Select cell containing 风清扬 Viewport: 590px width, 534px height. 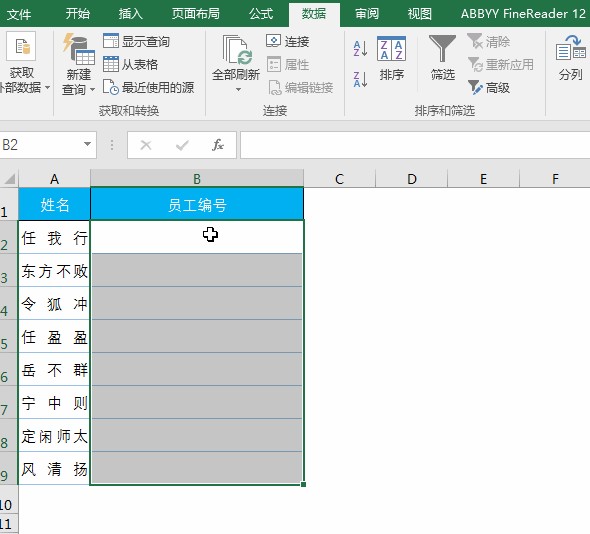click(54, 469)
